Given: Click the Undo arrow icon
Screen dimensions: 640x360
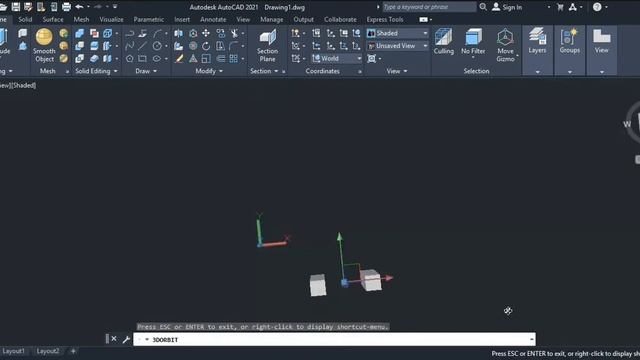Looking at the screenshot, I should (79, 7).
